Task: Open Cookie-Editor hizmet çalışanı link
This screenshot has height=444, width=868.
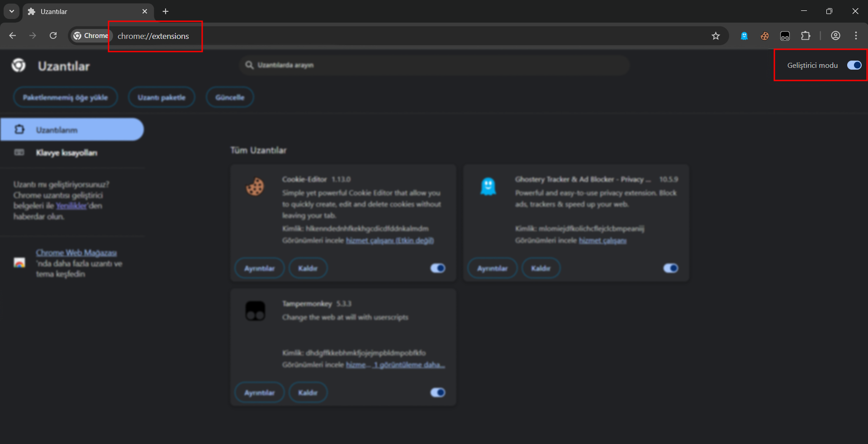Action: [390, 241]
